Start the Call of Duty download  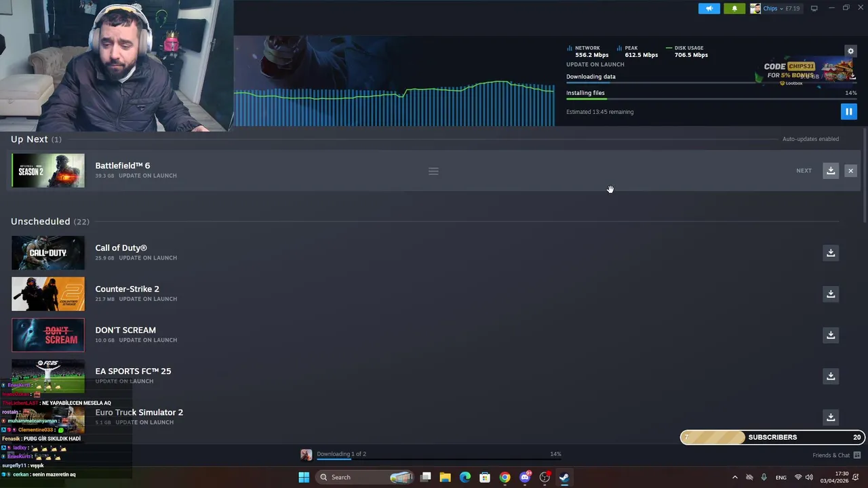pyautogui.click(x=831, y=253)
